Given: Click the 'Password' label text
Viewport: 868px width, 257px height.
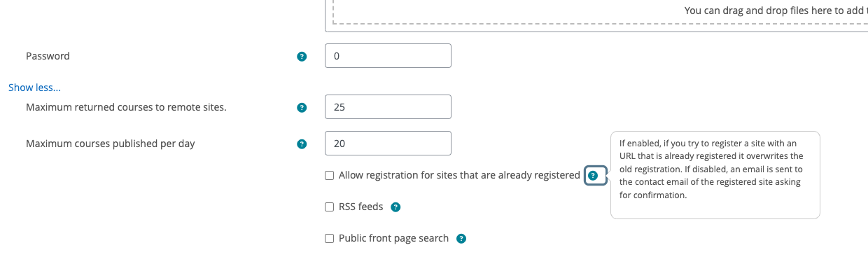Looking at the screenshot, I should 48,56.
